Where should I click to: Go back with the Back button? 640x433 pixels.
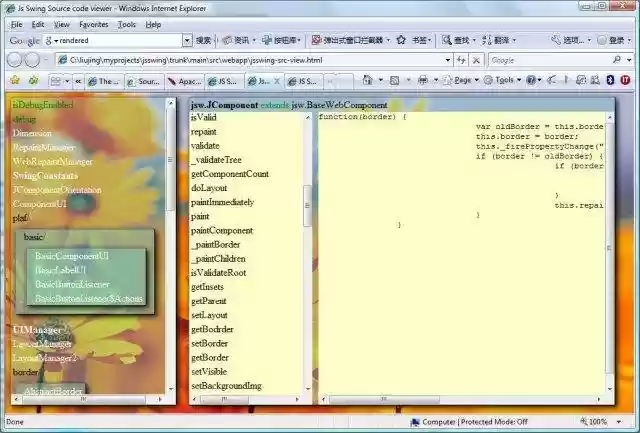[x=15, y=60]
